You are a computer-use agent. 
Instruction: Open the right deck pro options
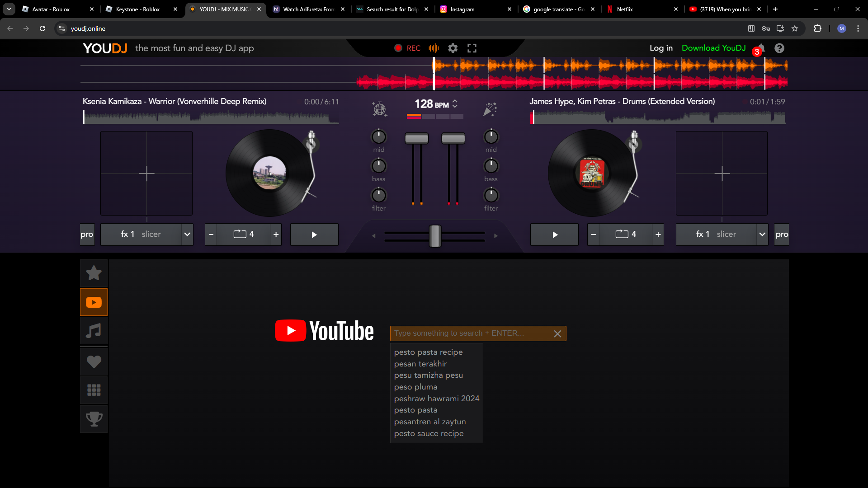782,235
